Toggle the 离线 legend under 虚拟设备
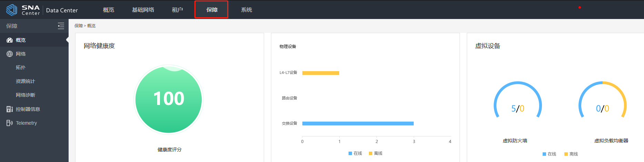 point(571,154)
